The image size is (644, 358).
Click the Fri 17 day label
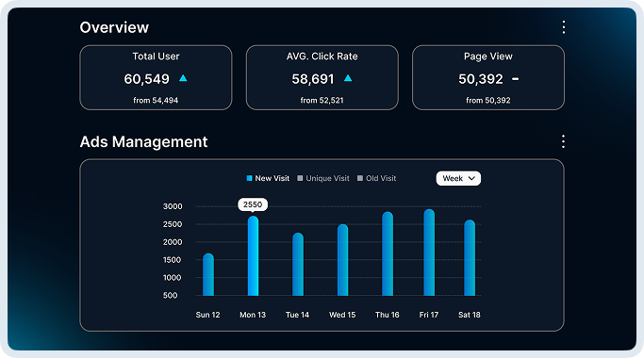(x=429, y=315)
